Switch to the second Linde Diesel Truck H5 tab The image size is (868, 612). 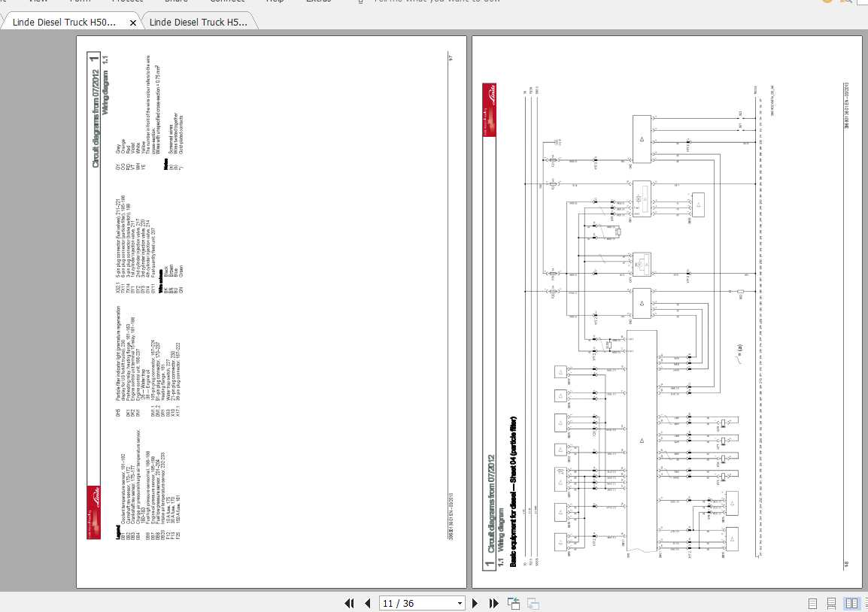198,22
